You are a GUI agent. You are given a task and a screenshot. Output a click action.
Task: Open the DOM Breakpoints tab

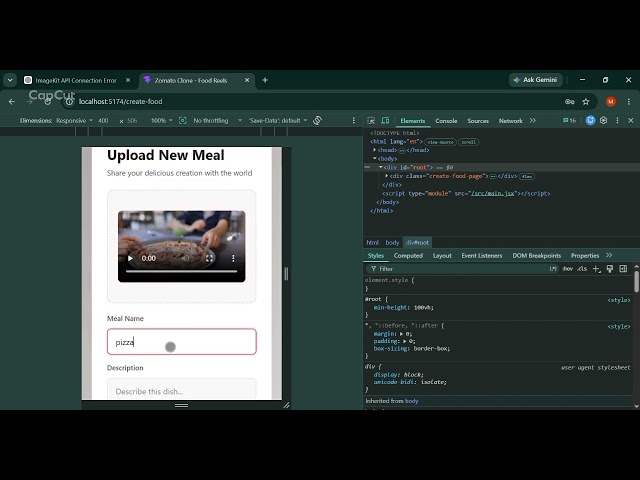click(x=537, y=256)
